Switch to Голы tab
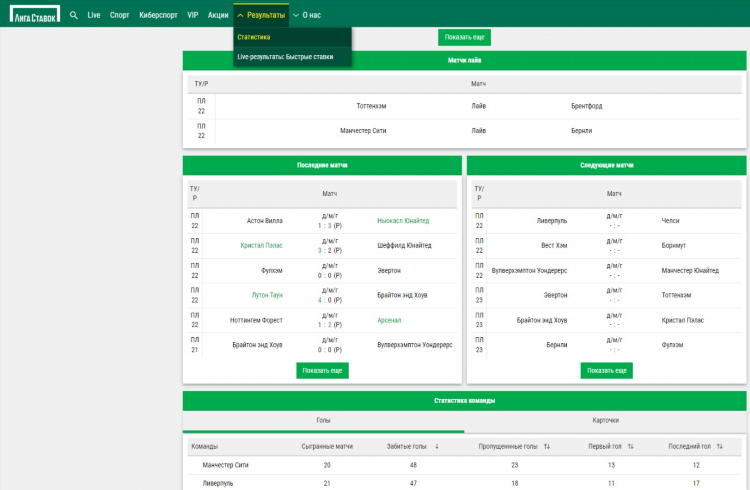This screenshot has width=750, height=490. pos(323,420)
